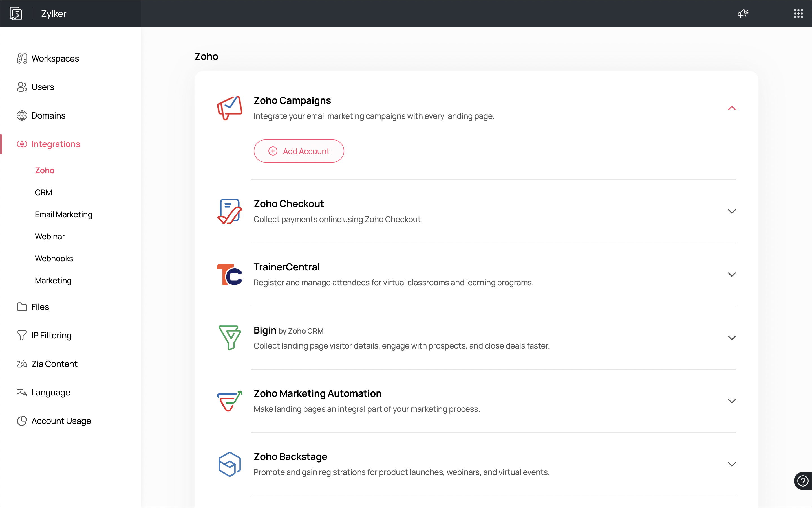Open the Zia Content page
812x508 pixels.
[54, 364]
